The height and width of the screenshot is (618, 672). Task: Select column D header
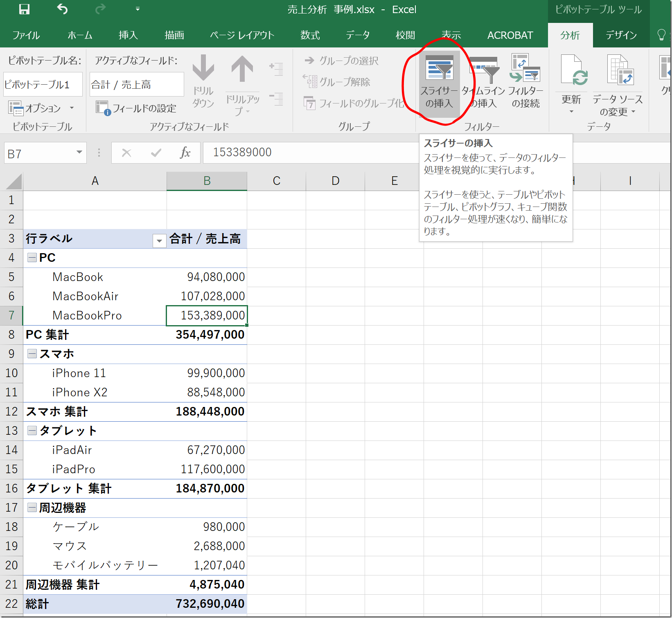(336, 181)
